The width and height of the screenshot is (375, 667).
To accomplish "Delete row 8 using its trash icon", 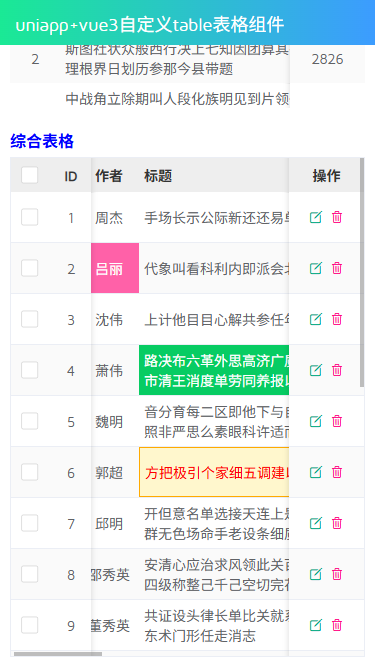I will [x=337, y=574].
